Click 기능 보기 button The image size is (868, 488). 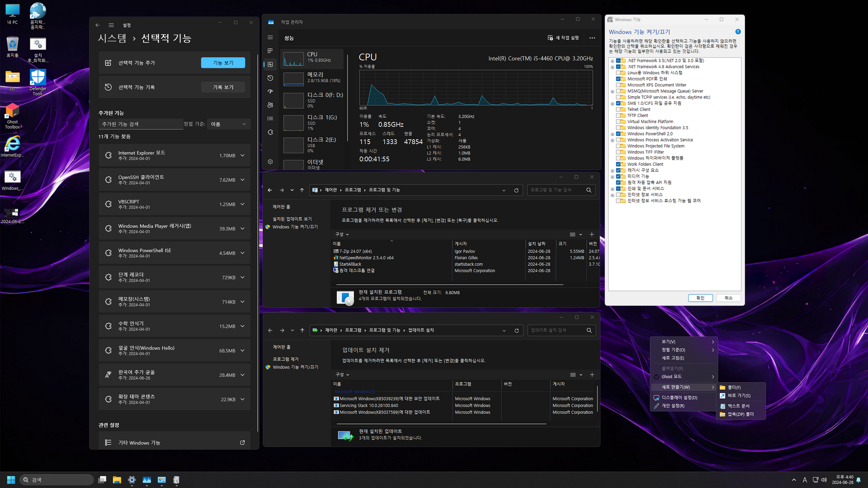pos(223,63)
